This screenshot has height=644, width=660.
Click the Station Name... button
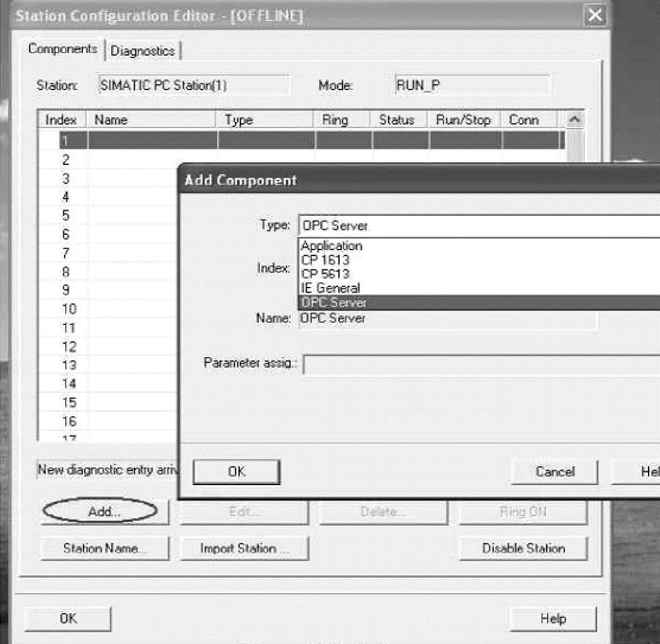pos(105,548)
